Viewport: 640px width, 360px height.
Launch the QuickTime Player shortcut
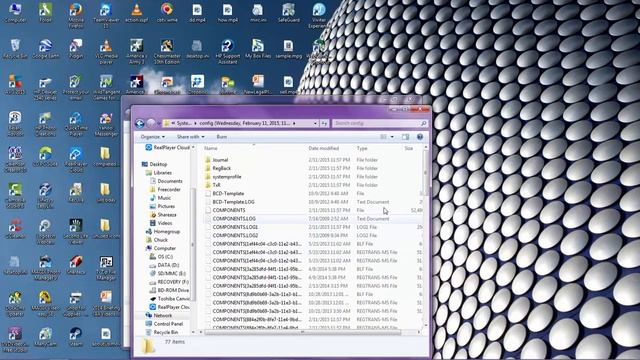[x=76, y=124]
